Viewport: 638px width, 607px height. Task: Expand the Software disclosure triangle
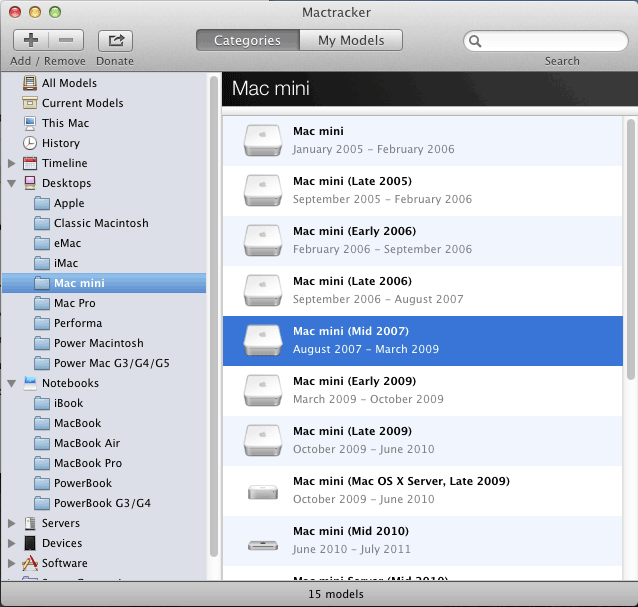[12, 563]
